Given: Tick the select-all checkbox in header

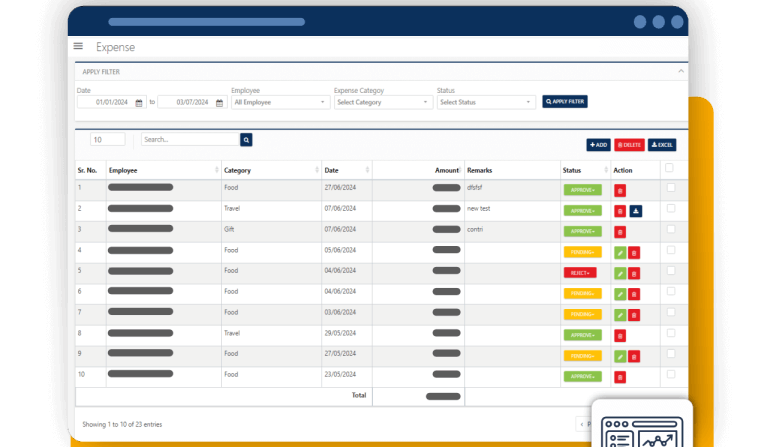Looking at the screenshot, I should (669, 168).
